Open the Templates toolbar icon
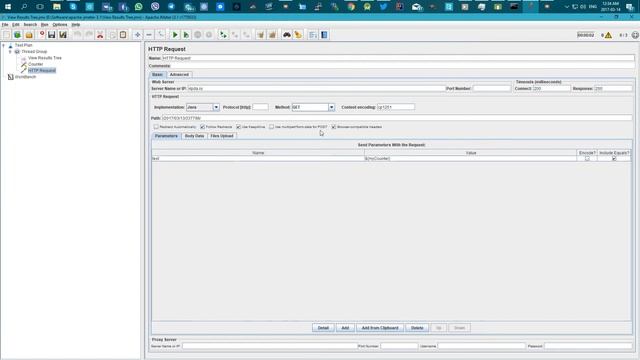Screen dimensions: 640x360 coord(18,35)
